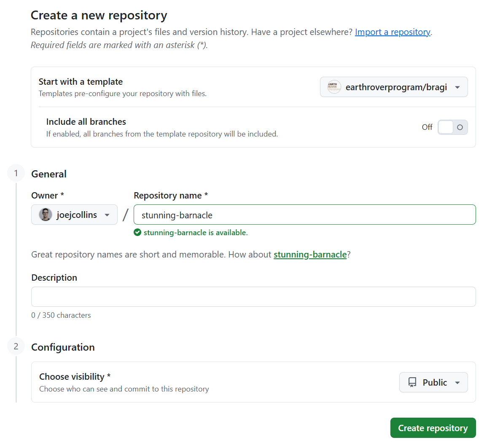Click the joejcollins profile avatar
Image resolution: width=484 pixels, height=448 pixels.
(46, 215)
